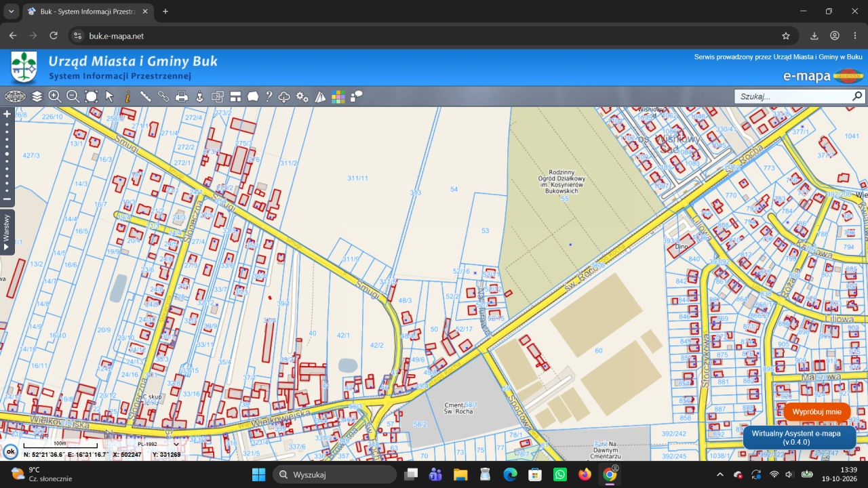
Task: Expand the Warstwy side panel
Action: point(7,232)
